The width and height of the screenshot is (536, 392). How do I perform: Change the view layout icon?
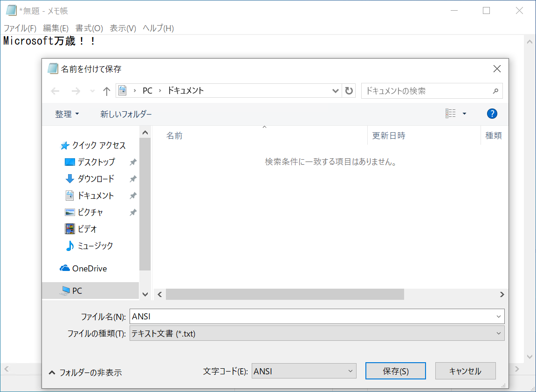pos(451,114)
